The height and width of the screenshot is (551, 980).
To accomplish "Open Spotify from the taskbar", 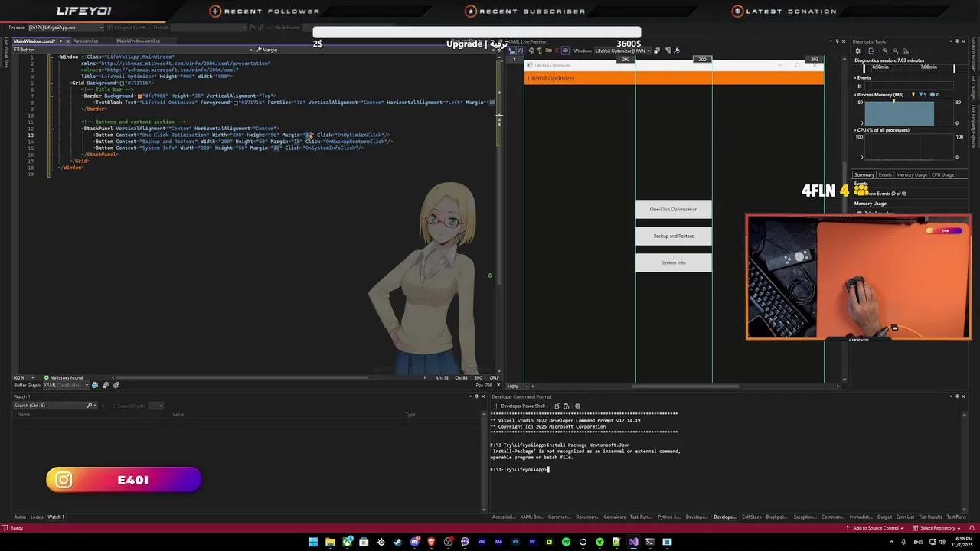I will (566, 542).
